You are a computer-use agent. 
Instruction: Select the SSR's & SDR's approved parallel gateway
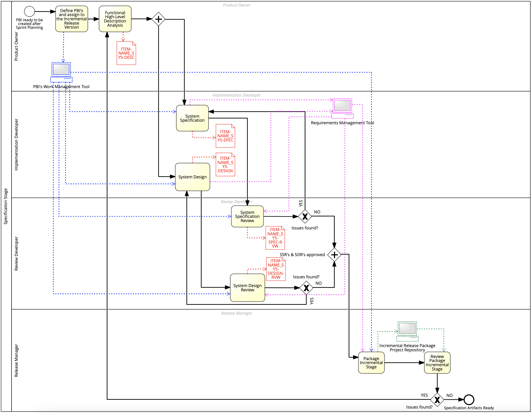pos(334,255)
